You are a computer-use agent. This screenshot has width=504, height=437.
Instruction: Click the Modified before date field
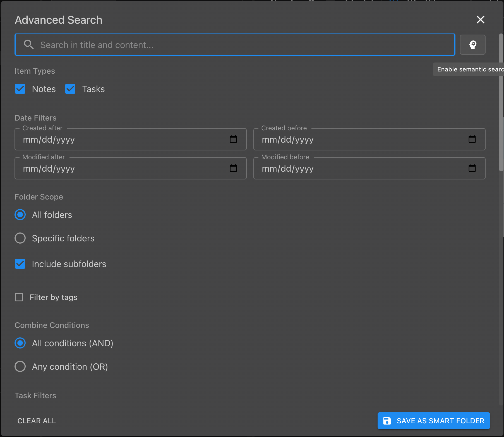click(x=369, y=168)
